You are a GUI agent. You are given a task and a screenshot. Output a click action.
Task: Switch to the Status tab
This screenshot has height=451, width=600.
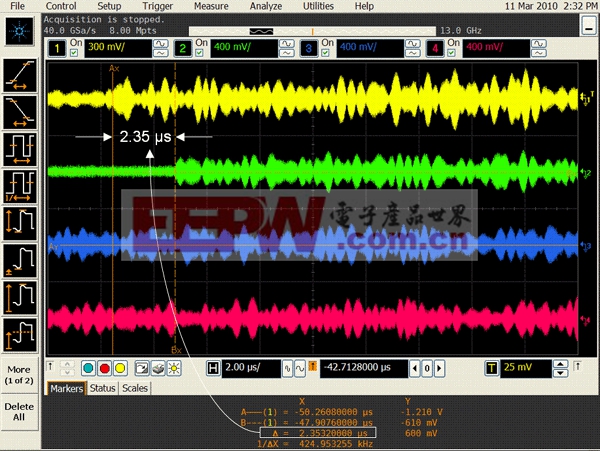103,388
